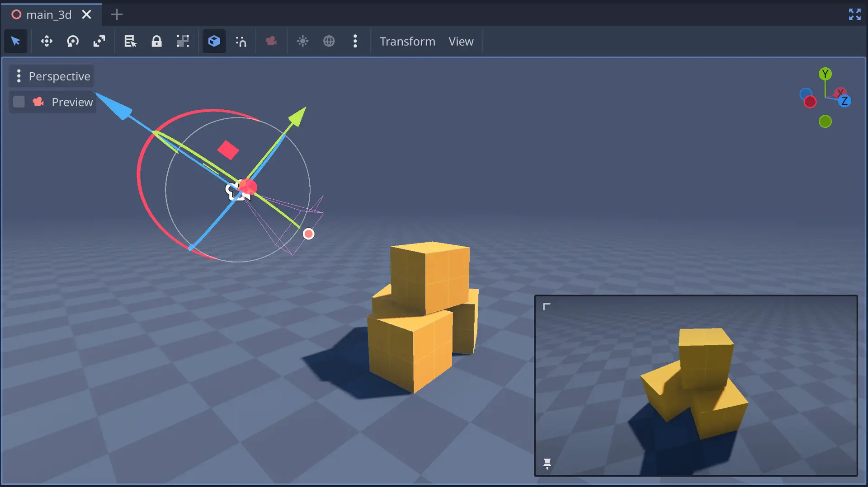
Task: Align view to X axis
Action: coord(840,93)
